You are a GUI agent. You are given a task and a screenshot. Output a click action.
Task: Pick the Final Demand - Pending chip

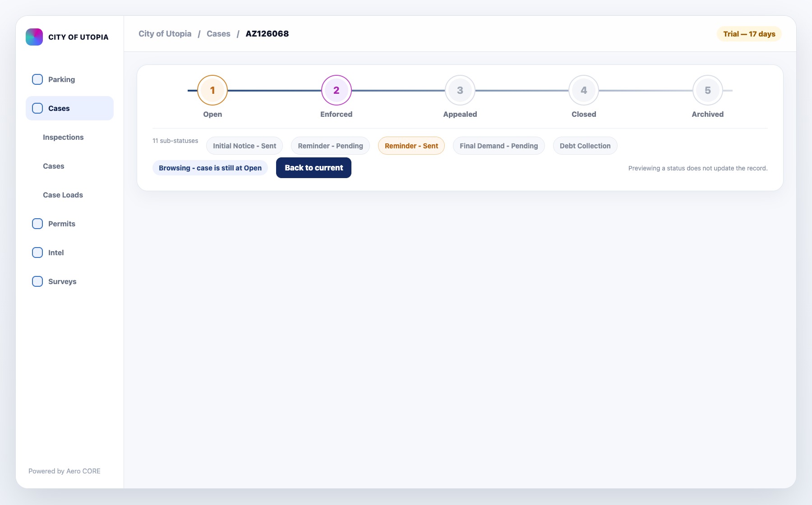pos(499,146)
